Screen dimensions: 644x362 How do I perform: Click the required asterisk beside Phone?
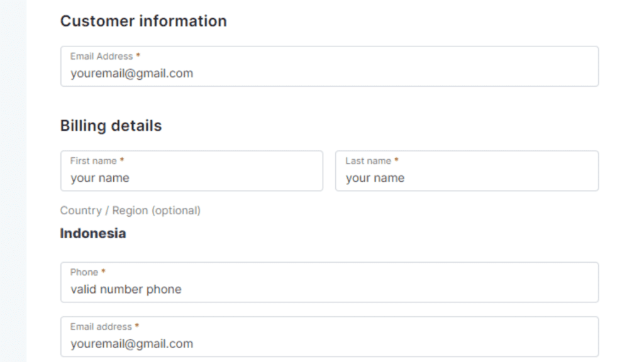(x=103, y=271)
